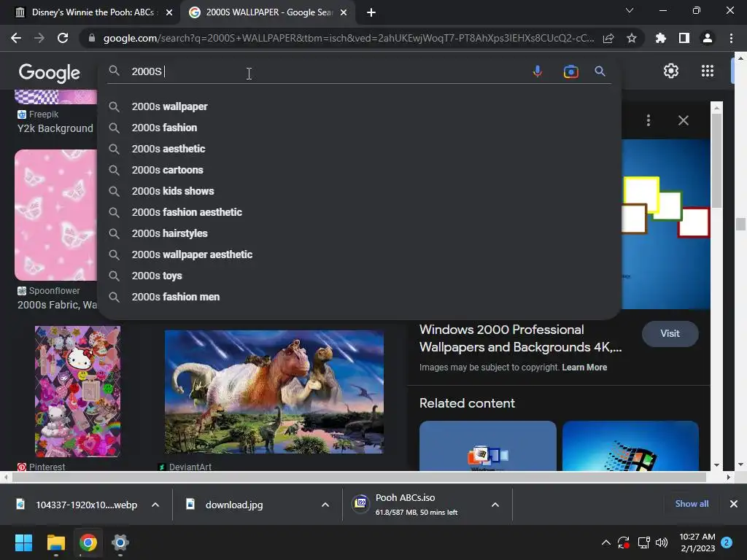Image resolution: width=747 pixels, height=560 pixels.
Task: Open the image preview options menu
Action: 649,120
